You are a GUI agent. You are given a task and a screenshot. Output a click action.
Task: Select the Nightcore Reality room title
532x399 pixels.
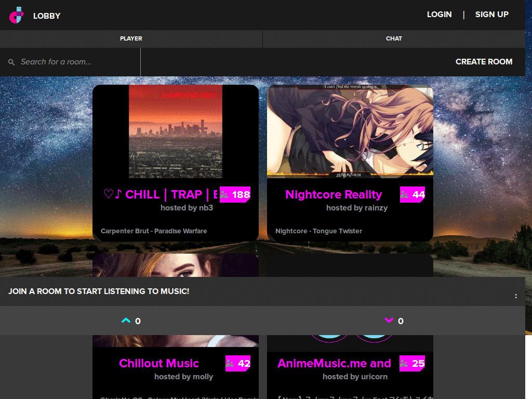(334, 194)
